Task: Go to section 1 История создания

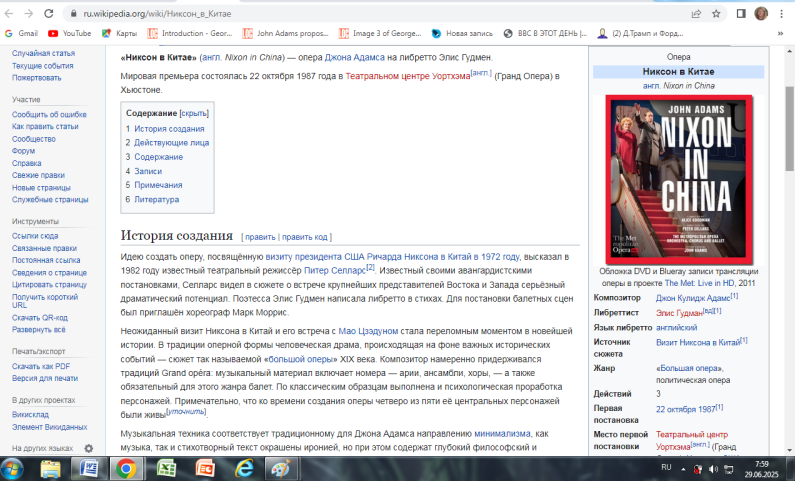Action: tap(165, 129)
